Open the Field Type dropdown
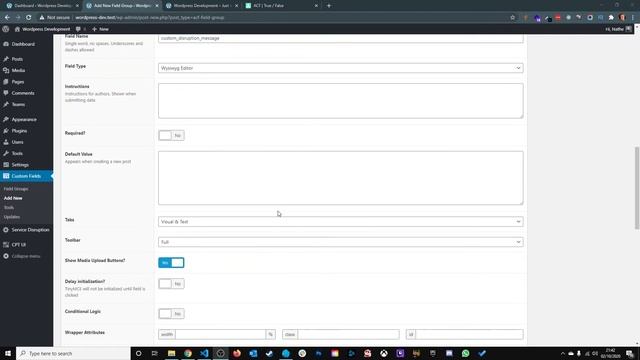 (x=341, y=68)
